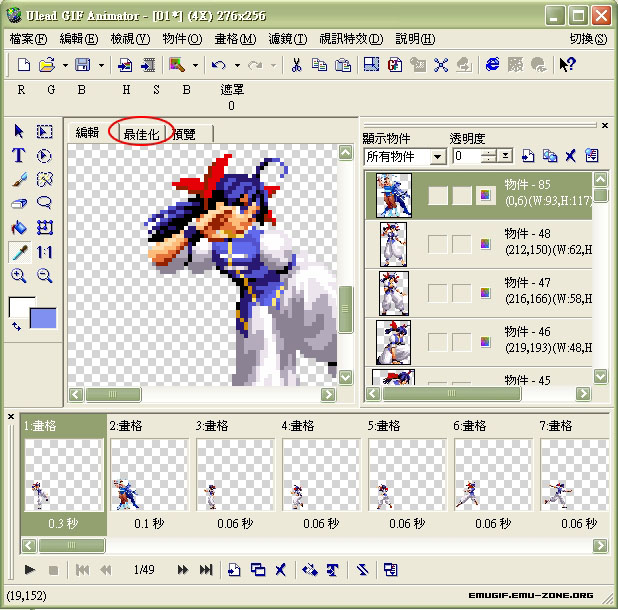Open the 所有物件 display dropdown

click(437, 157)
